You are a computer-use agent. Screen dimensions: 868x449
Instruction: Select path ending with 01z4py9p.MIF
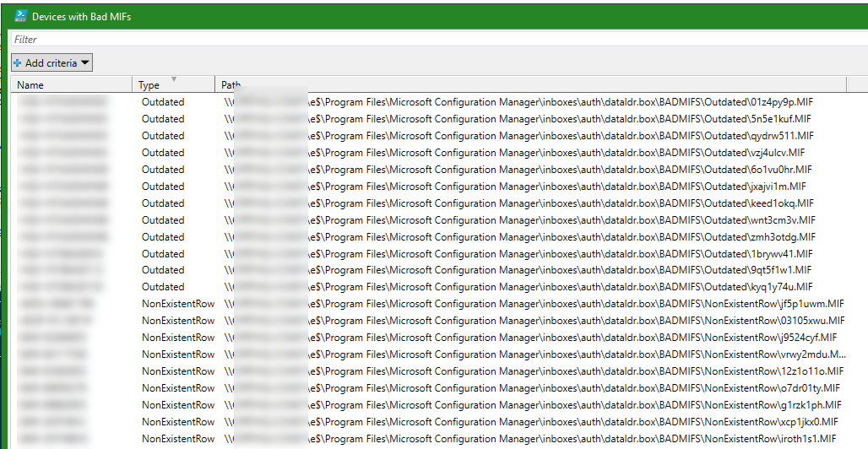(x=518, y=102)
